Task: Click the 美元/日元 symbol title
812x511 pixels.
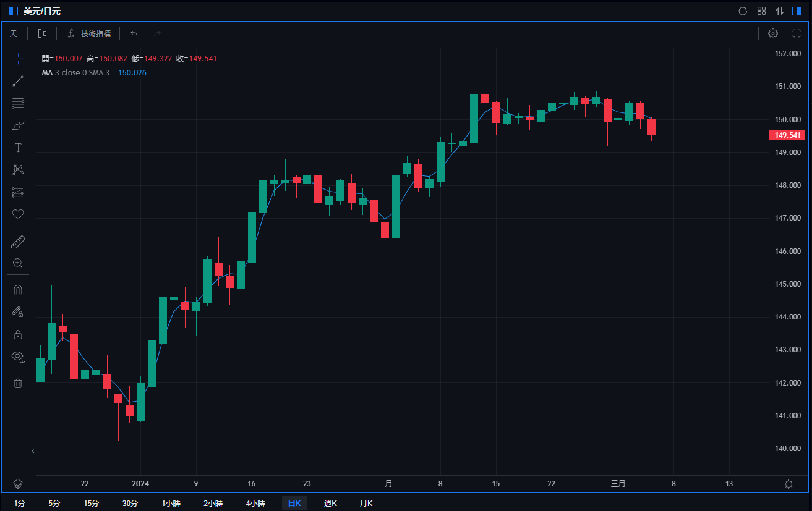Action: tap(42, 11)
